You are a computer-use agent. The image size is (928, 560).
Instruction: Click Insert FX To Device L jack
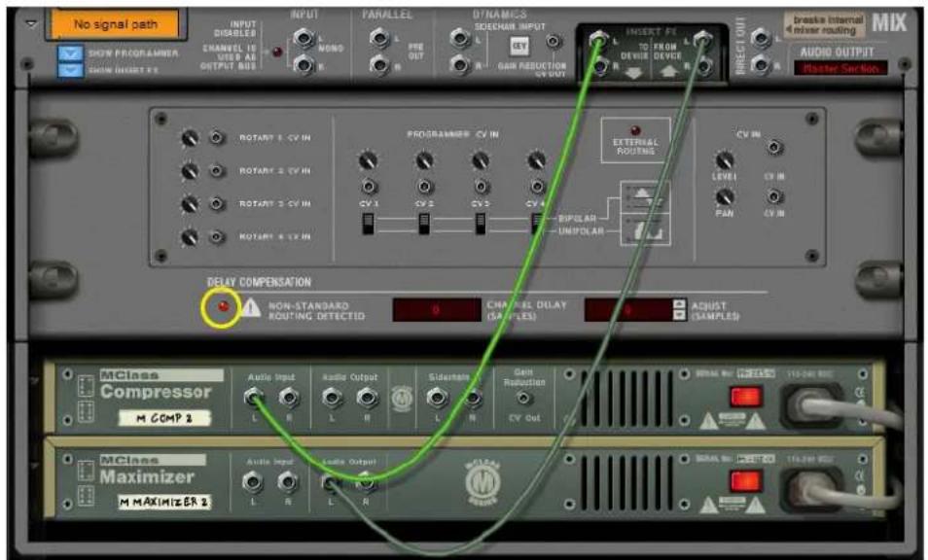[x=598, y=40]
